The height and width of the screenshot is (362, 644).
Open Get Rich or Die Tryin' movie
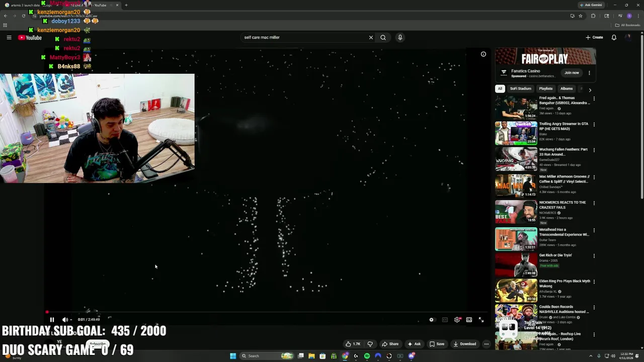555,255
